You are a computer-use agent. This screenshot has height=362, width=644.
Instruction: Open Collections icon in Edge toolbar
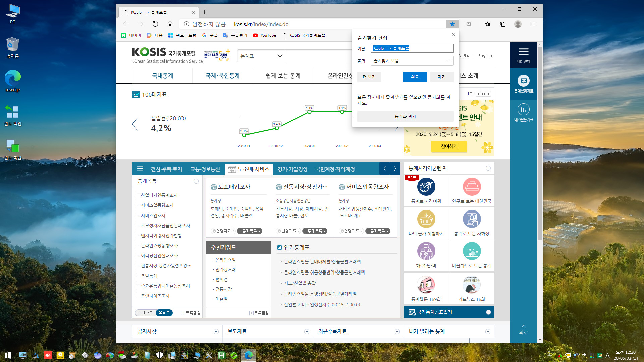(x=502, y=24)
